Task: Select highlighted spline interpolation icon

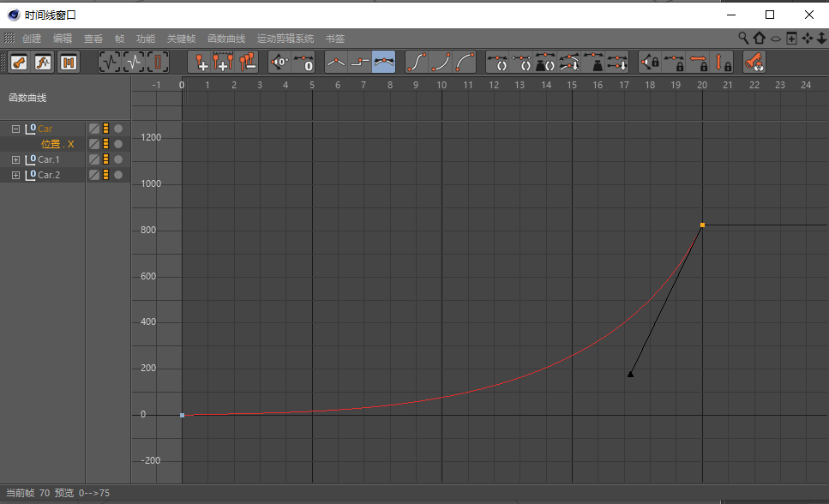Action: point(384,63)
